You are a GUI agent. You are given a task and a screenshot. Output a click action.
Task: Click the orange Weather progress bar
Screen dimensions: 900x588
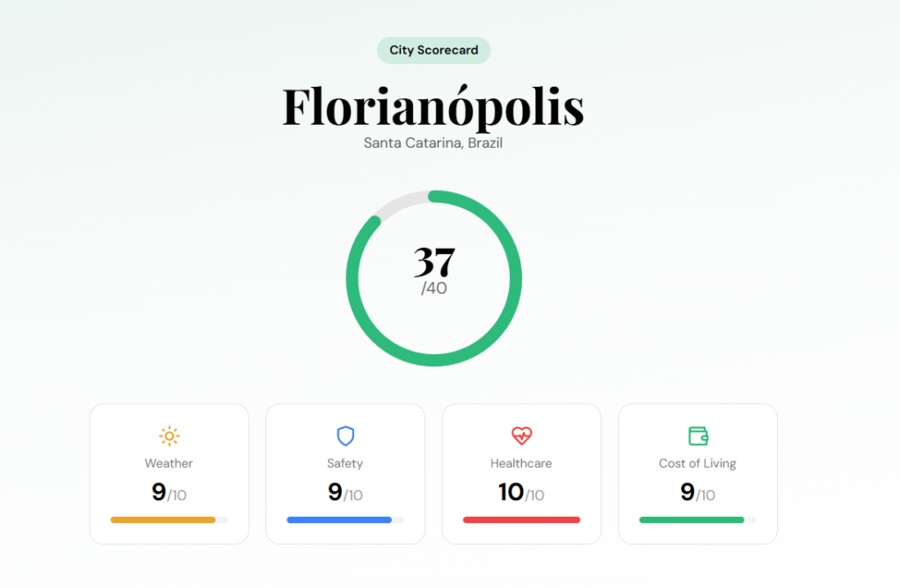click(x=163, y=519)
